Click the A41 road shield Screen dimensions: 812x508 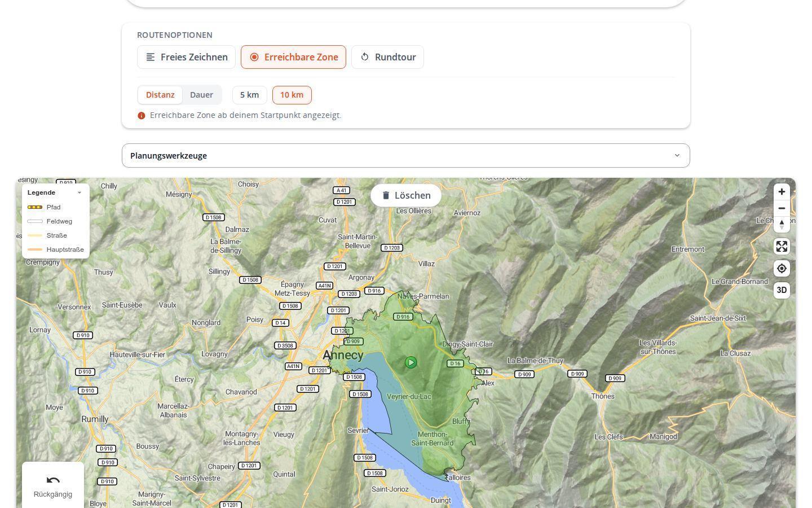click(x=341, y=191)
